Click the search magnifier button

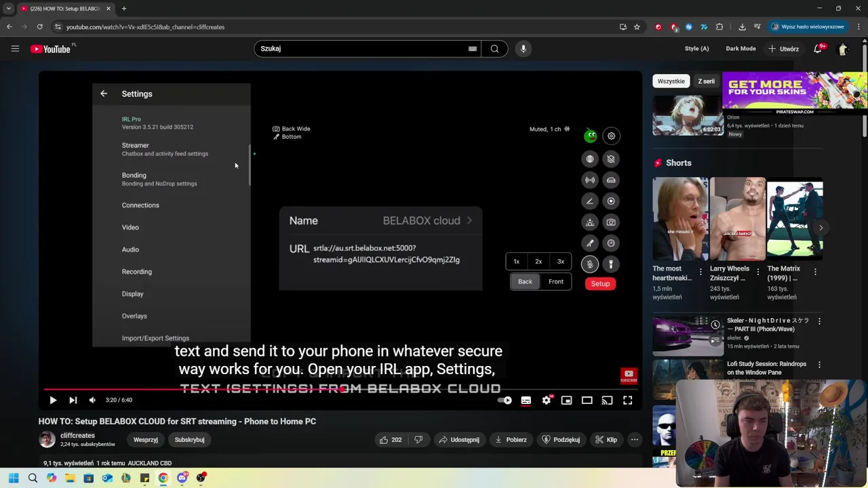point(494,49)
